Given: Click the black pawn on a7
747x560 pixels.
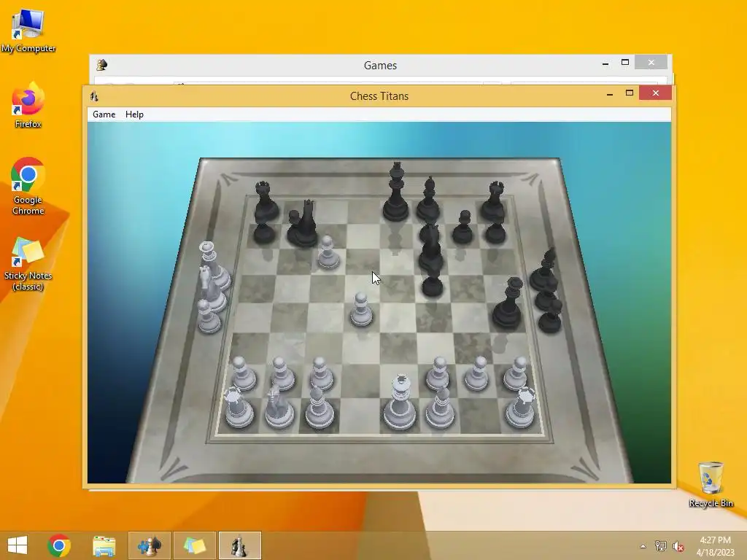Looking at the screenshot, I should 264,232.
